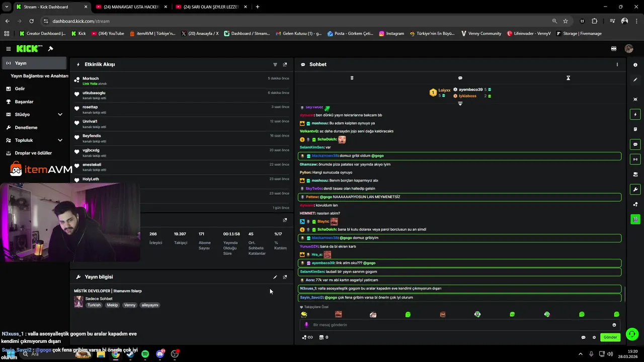The image size is (644, 362).
Task: Click the purple microphone icon in message box
Action: click(306, 325)
